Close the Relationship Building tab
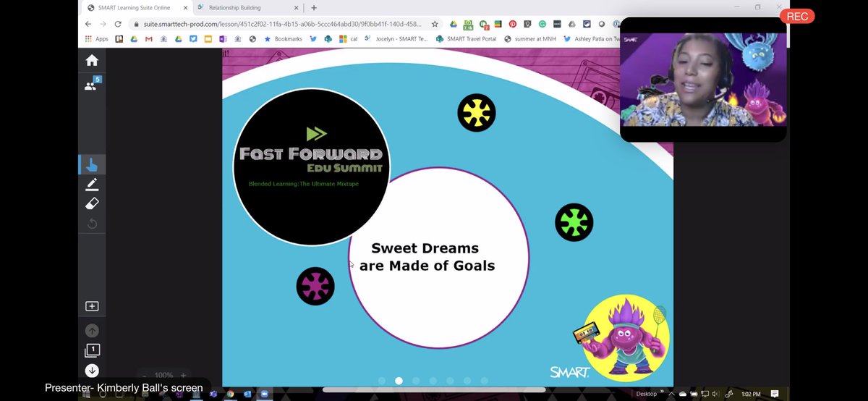The height and width of the screenshot is (401, 868). click(297, 7)
